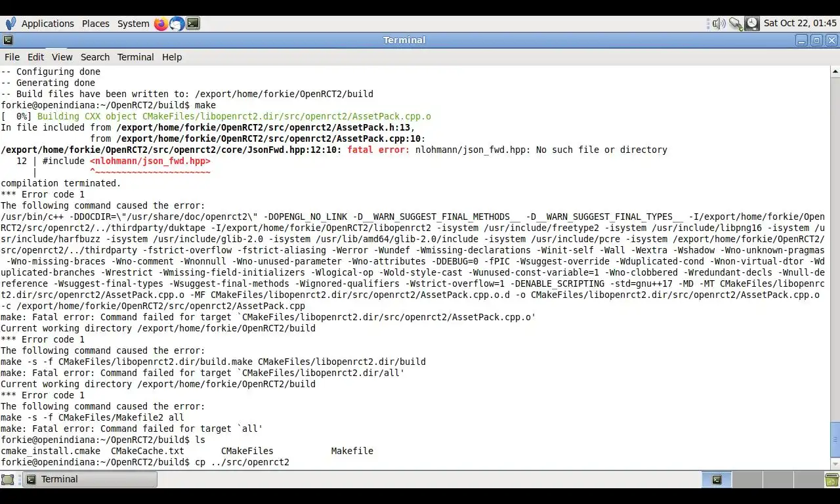The width and height of the screenshot is (840, 504).
Task: Launch terminal from top panel launcher
Action: 193,24
